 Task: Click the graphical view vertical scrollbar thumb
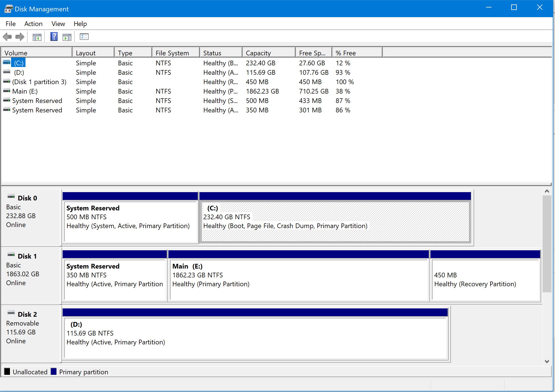[x=547, y=244]
